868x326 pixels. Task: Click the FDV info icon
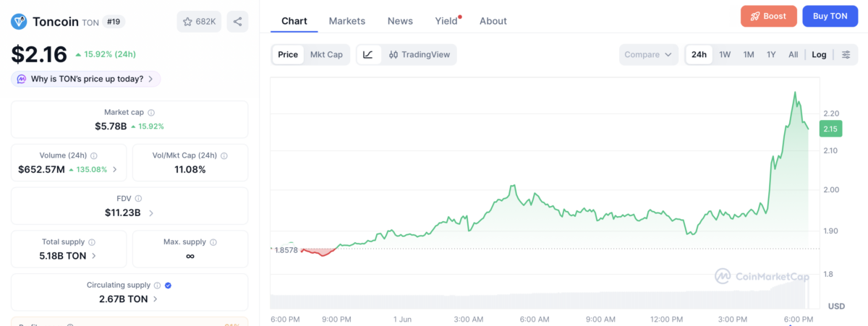click(x=138, y=199)
